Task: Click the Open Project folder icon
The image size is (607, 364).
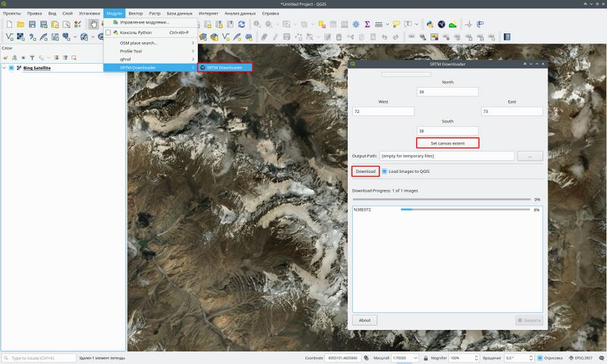Action: (20, 24)
